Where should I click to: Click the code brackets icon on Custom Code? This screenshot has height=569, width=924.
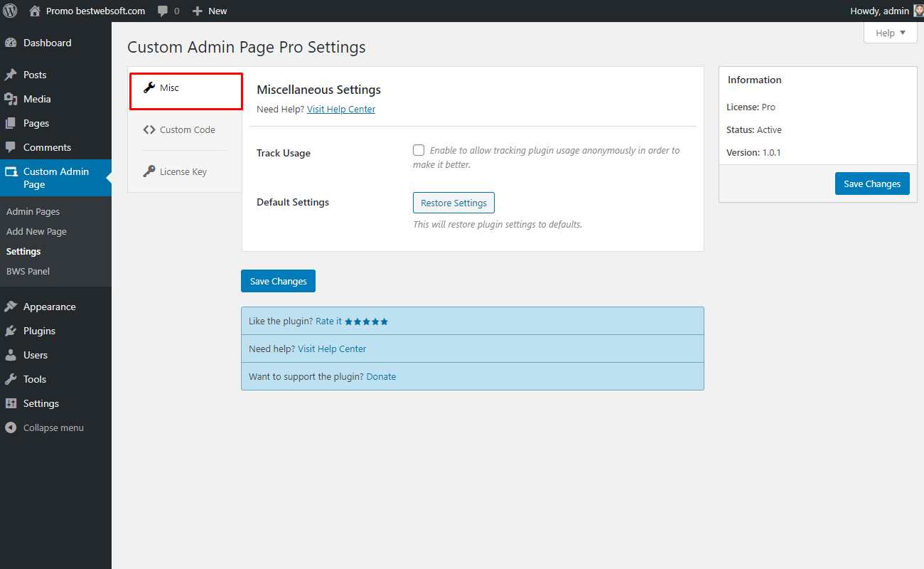149,129
